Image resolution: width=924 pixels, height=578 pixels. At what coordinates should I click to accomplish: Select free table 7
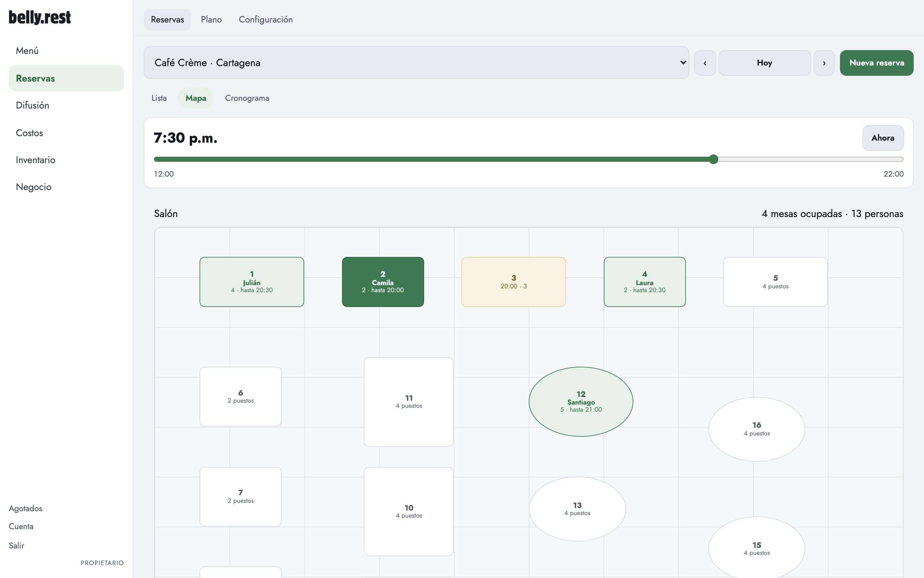(241, 496)
